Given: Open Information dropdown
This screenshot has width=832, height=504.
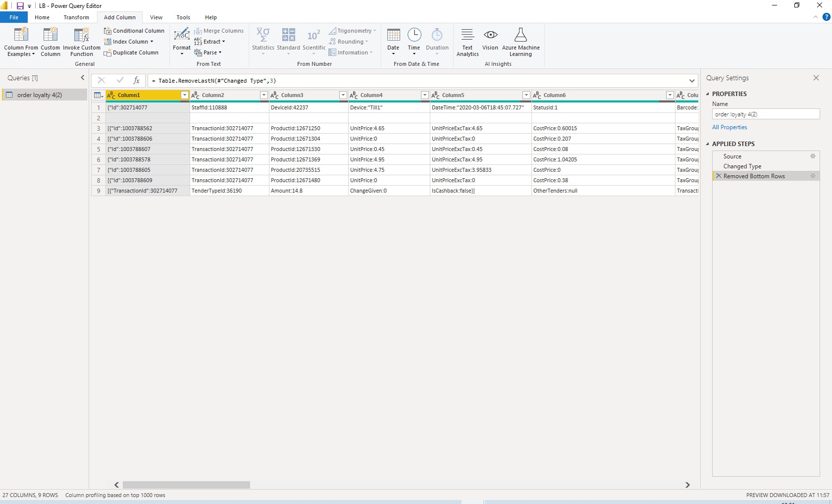Looking at the screenshot, I should [x=350, y=52].
